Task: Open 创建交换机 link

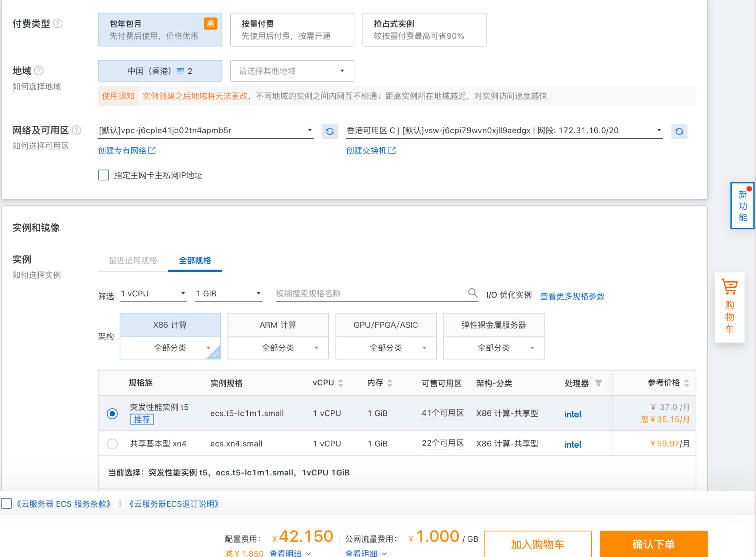Action: pos(366,151)
